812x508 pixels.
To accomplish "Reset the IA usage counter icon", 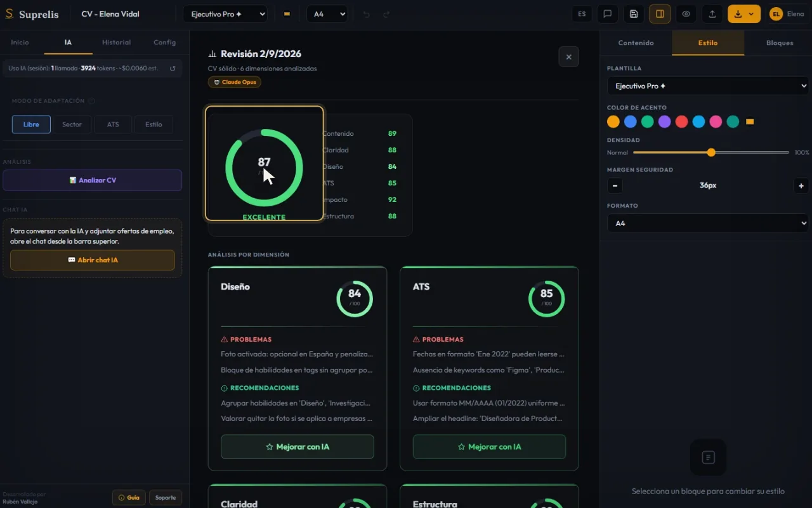I will [173, 68].
